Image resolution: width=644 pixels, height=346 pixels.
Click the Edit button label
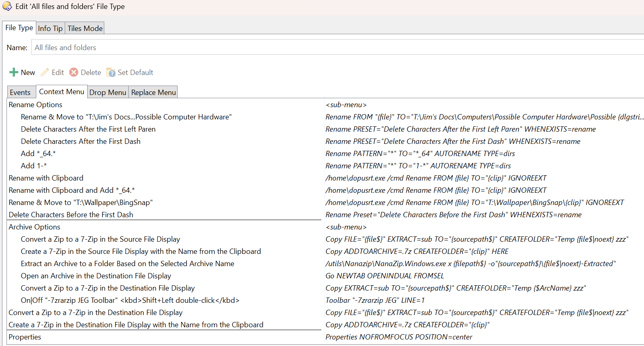tap(58, 72)
